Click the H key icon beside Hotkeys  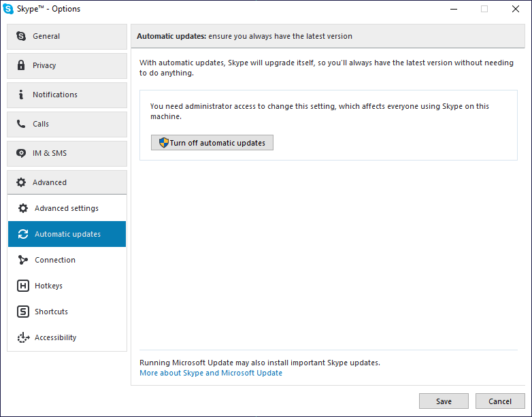pos(23,286)
